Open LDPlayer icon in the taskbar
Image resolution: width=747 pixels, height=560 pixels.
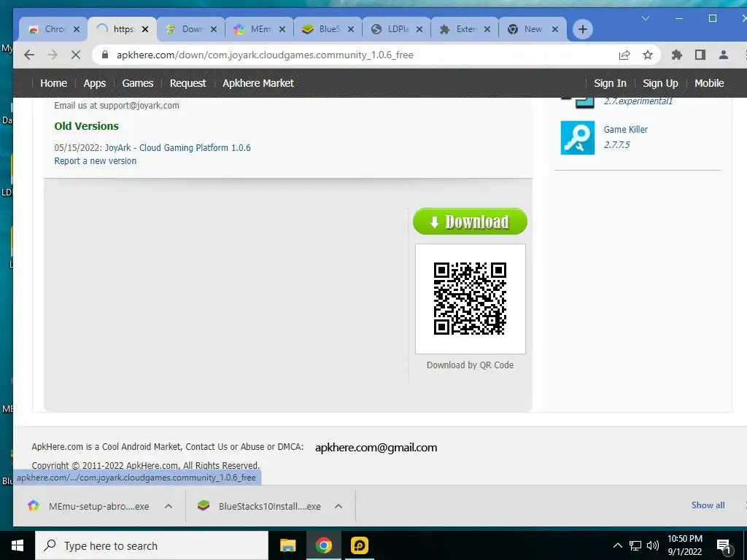(359, 545)
